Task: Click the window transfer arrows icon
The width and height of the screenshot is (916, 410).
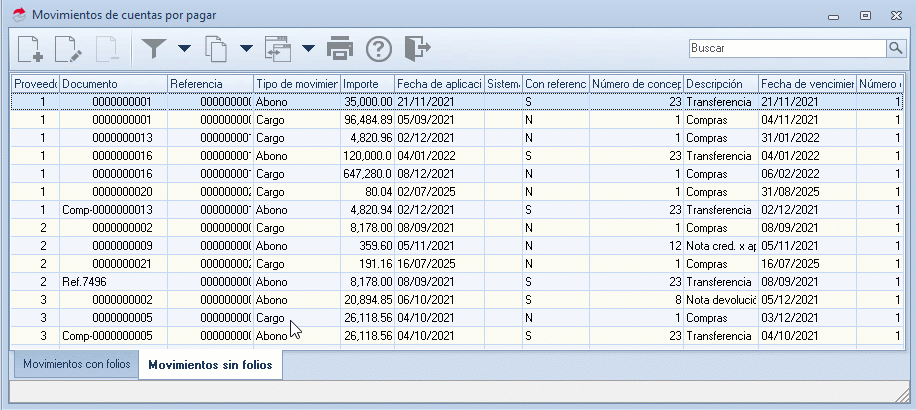Action: (x=277, y=48)
